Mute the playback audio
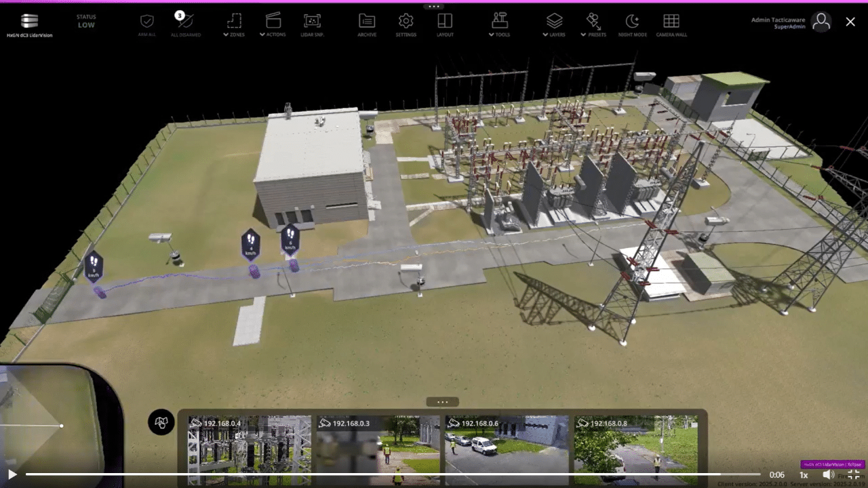Image resolution: width=868 pixels, height=488 pixels. pyautogui.click(x=827, y=474)
